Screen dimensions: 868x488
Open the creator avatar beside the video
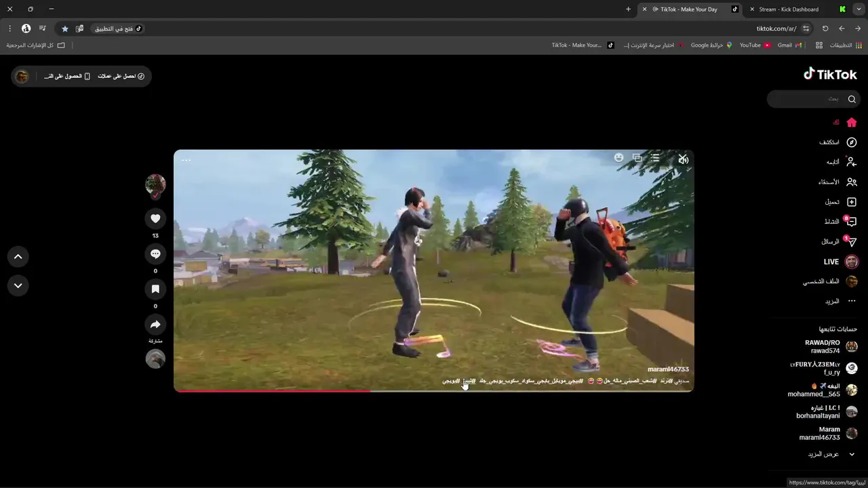tap(155, 184)
